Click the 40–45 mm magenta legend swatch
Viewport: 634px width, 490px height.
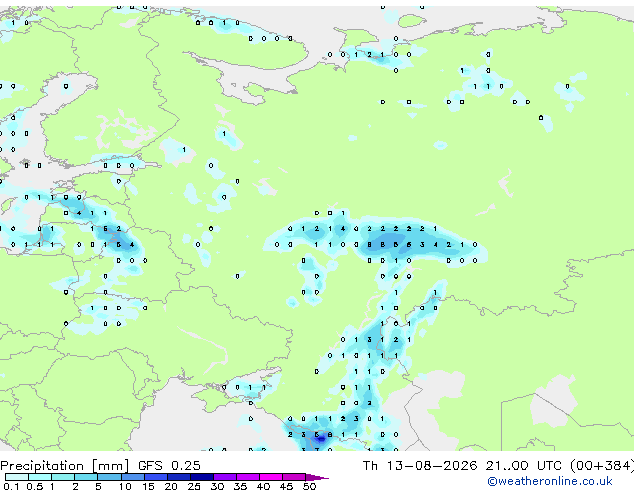point(271,477)
